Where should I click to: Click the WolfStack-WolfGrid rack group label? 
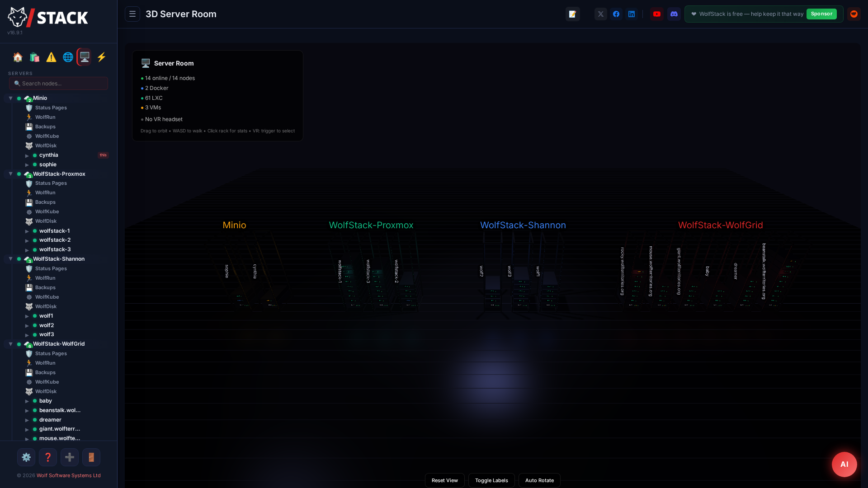[x=721, y=225]
